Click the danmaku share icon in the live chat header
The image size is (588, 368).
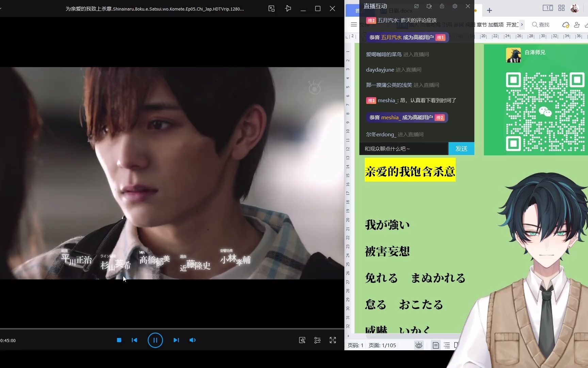(416, 6)
